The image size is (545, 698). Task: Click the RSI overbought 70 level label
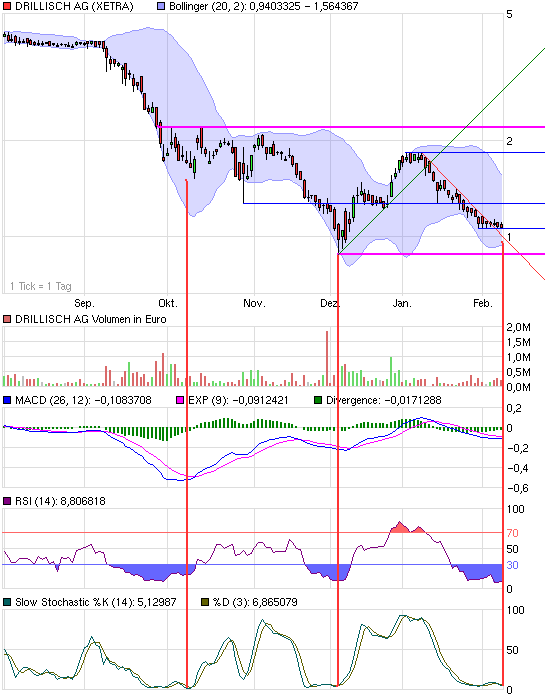pyautogui.click(x=512, y=533)
